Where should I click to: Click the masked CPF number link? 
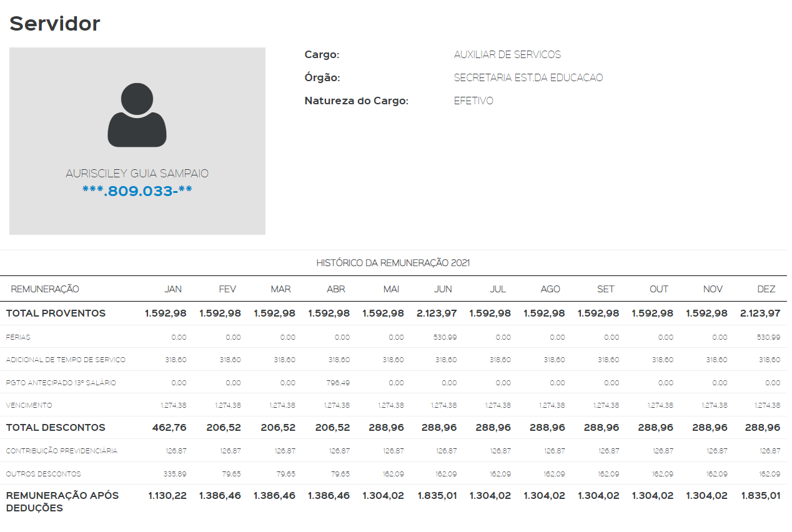point(137,191)
